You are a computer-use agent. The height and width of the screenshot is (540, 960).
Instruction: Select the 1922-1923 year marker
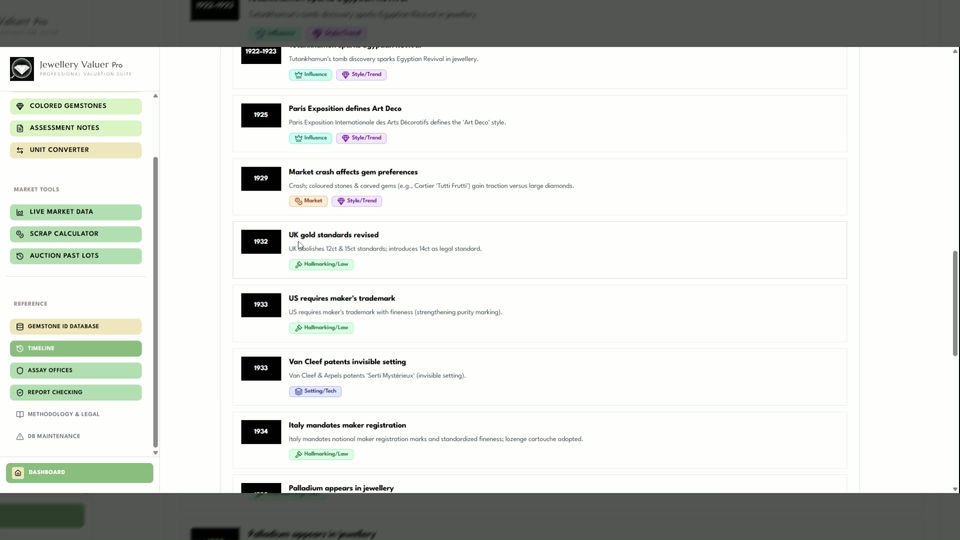click(x=261, y=54)
